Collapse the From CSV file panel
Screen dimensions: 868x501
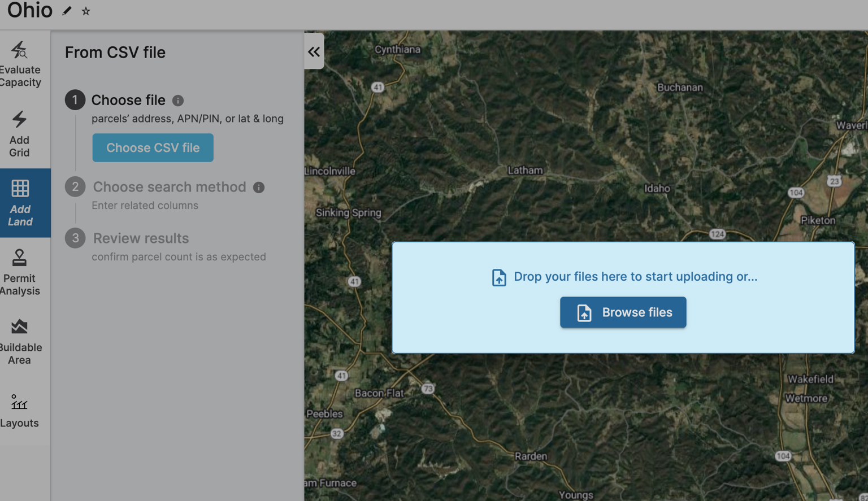[x=314, y=51]
